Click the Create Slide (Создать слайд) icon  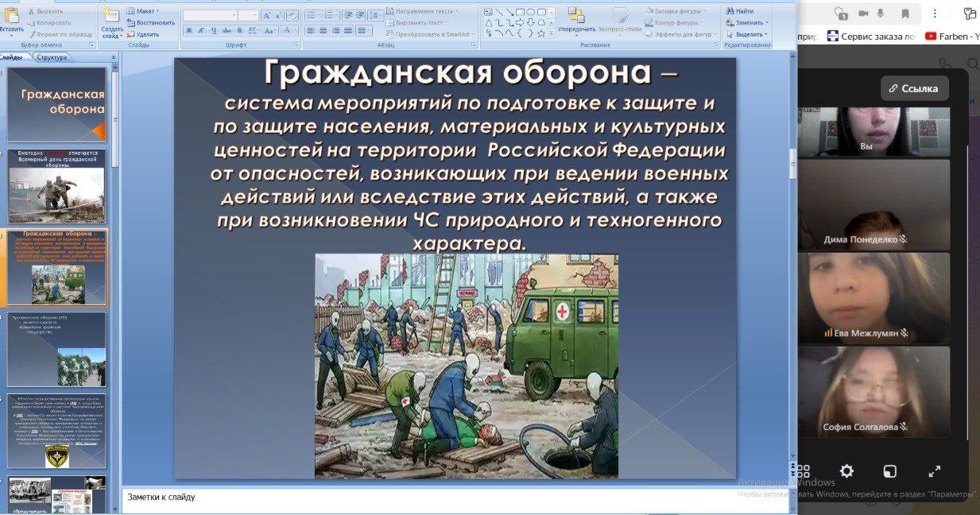(x=112, y=16)
